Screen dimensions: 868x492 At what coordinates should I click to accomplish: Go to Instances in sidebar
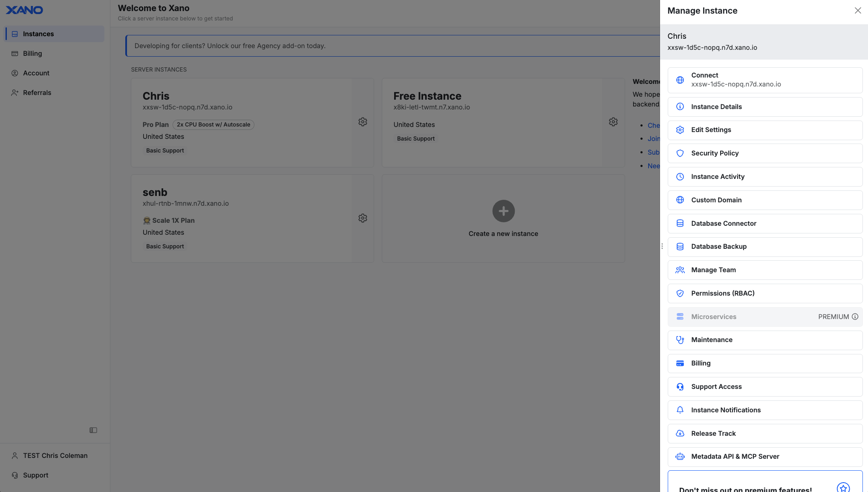coord(55,34)
